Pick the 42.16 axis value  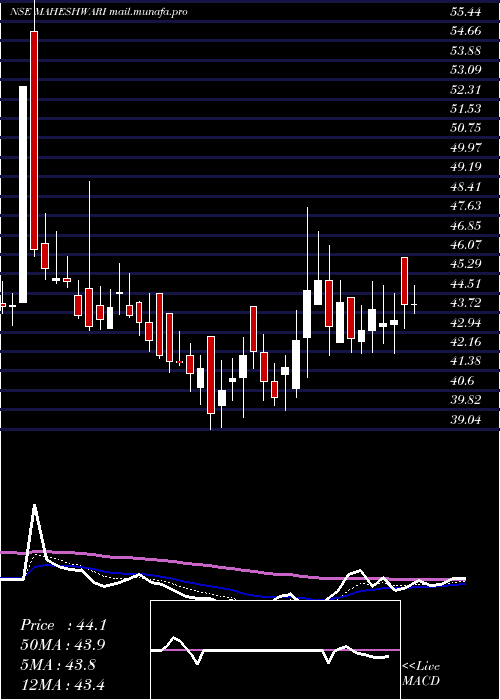(x=466, y=342)
